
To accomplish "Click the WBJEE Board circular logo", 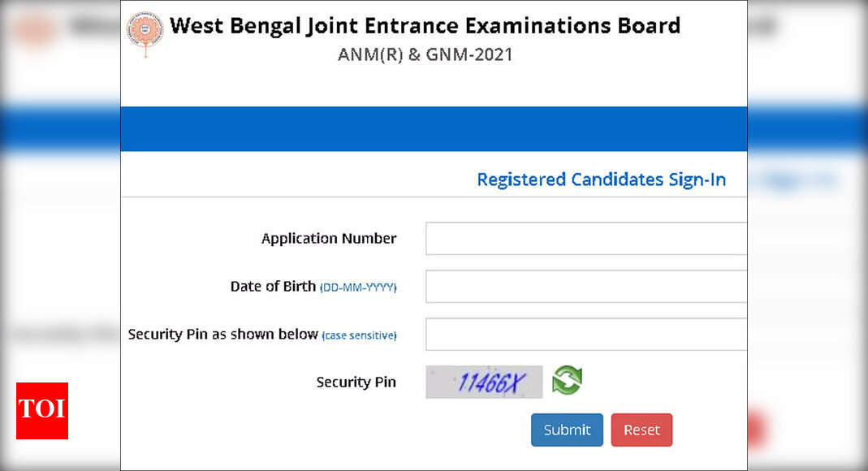I will 145,33.
